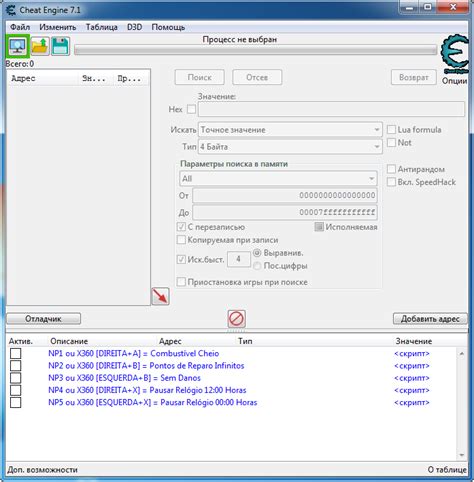Click the Пр... results column header
The width and height of the screenshot is (474, 482).
pos(132,78)
